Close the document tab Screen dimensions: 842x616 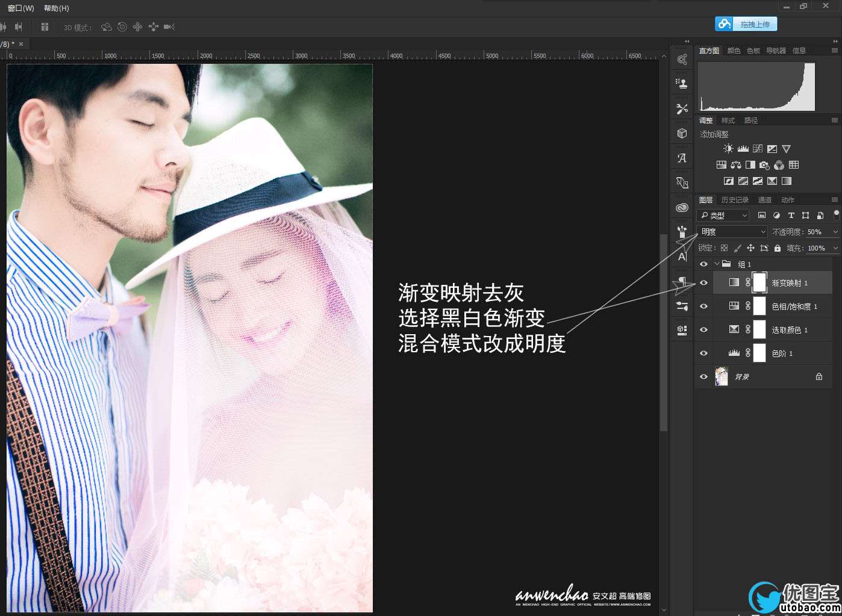tap(21, 44)
